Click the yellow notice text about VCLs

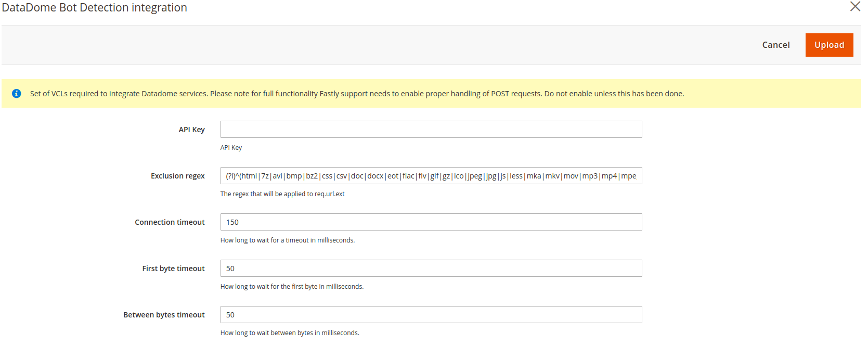pyautogui.click(x=357, y=94)
